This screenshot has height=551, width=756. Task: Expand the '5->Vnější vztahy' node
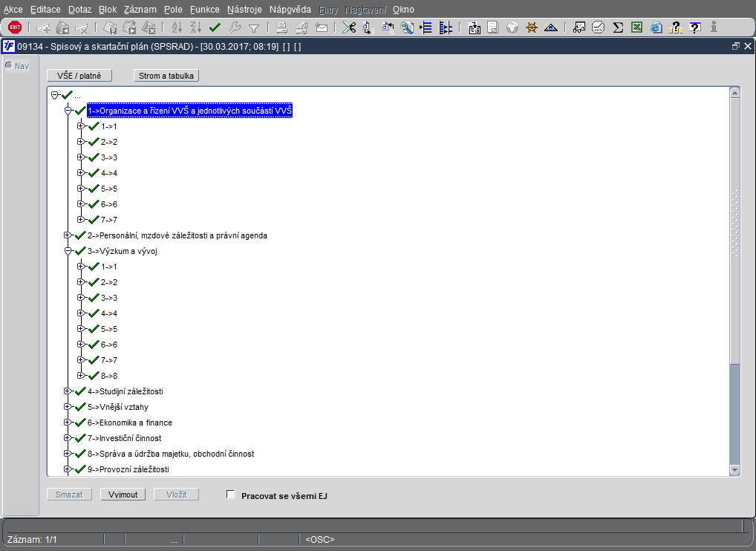(x=68, y=407)
